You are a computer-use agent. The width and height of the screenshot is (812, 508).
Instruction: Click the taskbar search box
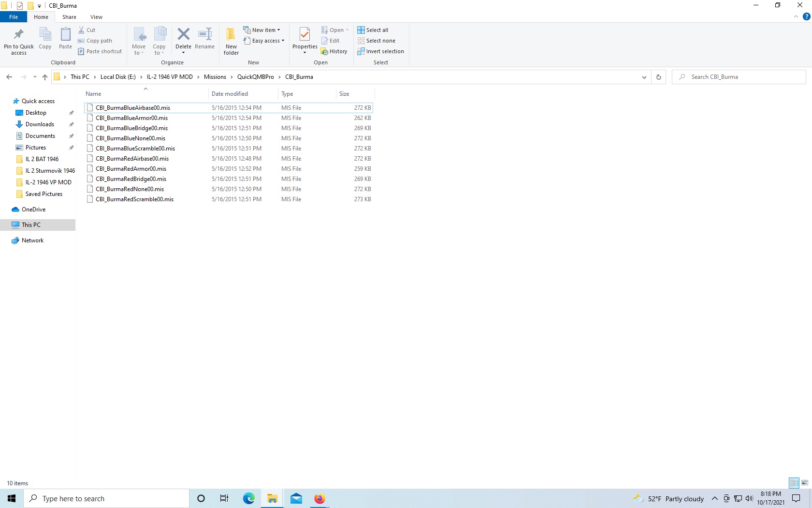coord(106,498)
